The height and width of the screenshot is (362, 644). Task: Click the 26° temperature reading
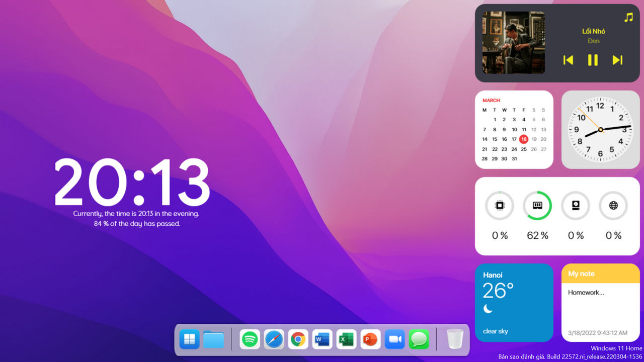pos(498,291)
